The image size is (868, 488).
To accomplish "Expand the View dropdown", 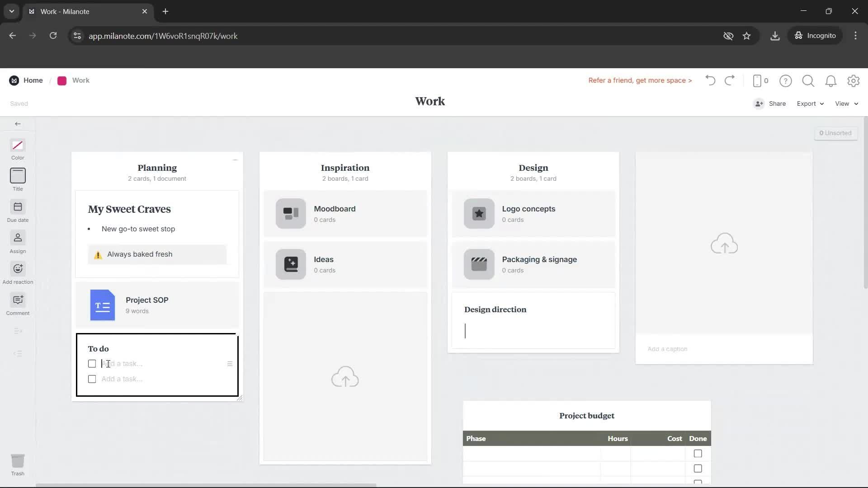I will coord(845,103).
